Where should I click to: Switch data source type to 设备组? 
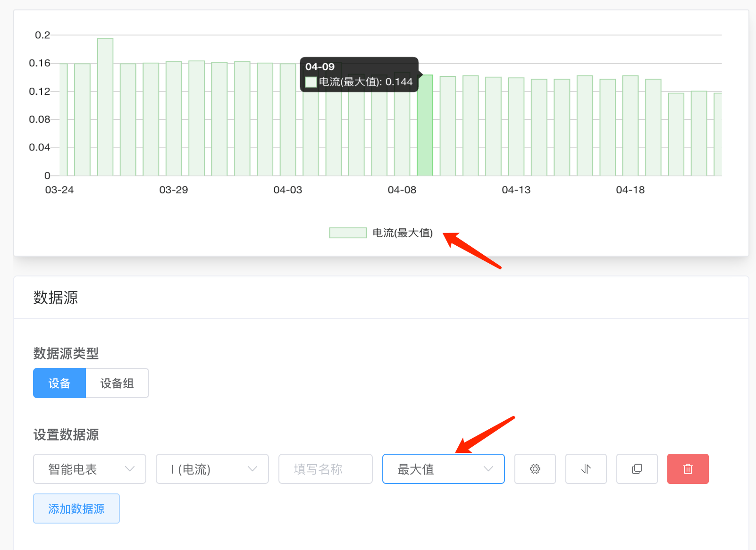(x=117, y=383)
